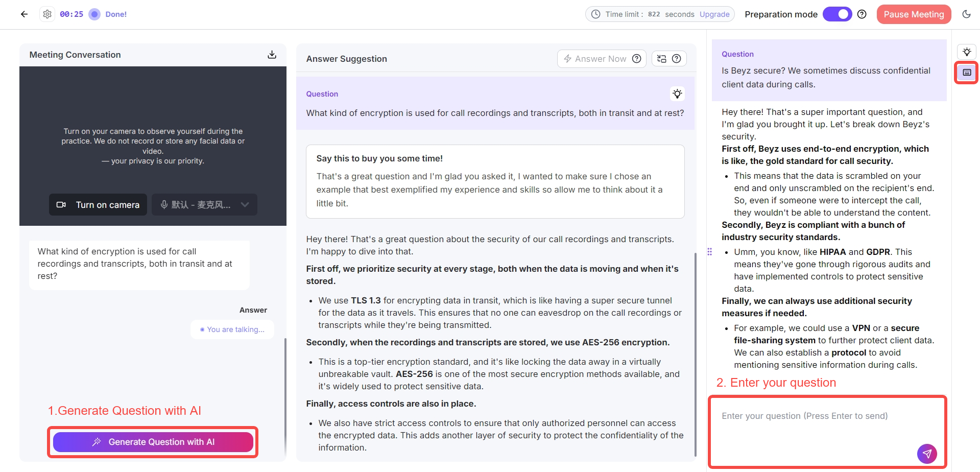
Task: Click the back arrow icon
Action: pos(24,14)
